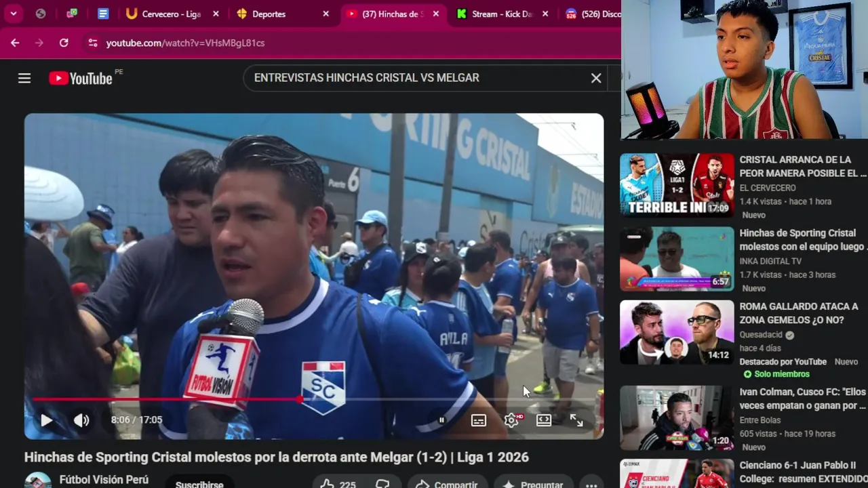Click the browser forward arrow
868x488 pixels.
(x=39, y=43)
